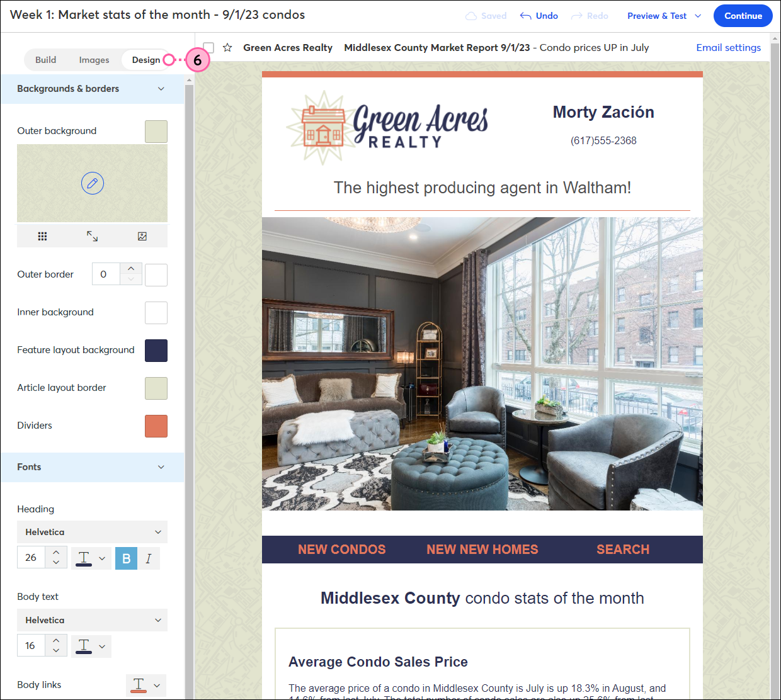The image size is (781, 700).
Task: Collapse the Fonts section
Action: point(161,467)
